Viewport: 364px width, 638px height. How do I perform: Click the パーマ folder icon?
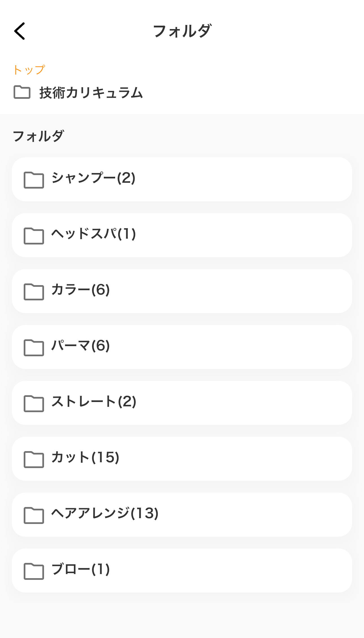(34, 348)
